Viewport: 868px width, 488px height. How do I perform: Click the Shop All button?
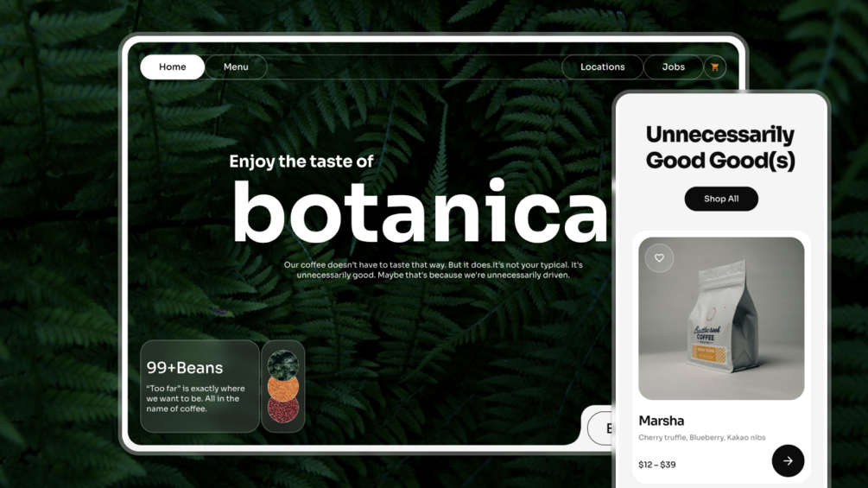tap(721, 199)
